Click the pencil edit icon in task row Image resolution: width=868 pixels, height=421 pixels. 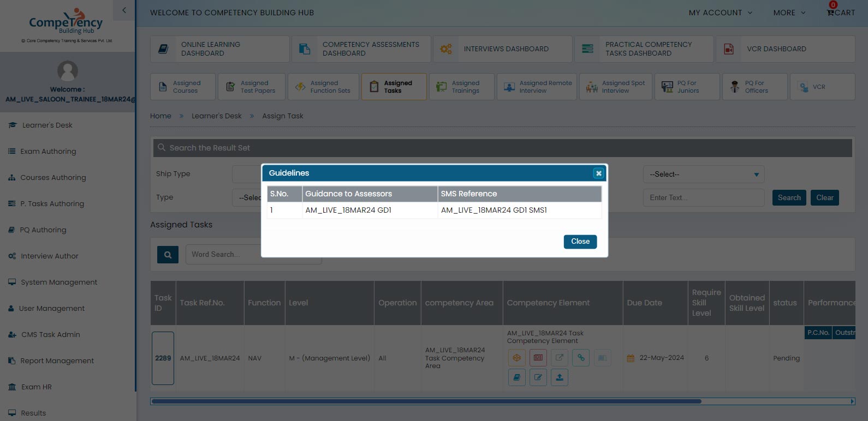(538, 377)
